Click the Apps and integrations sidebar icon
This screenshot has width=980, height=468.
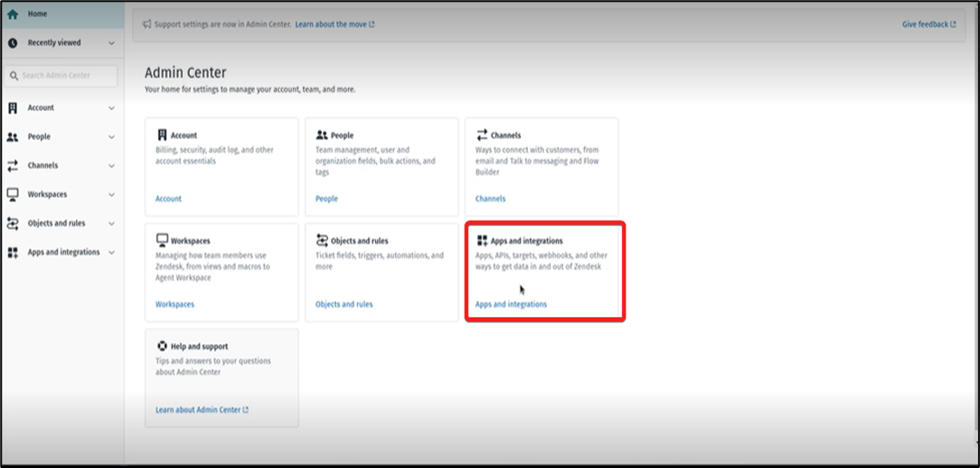[13, 252]
